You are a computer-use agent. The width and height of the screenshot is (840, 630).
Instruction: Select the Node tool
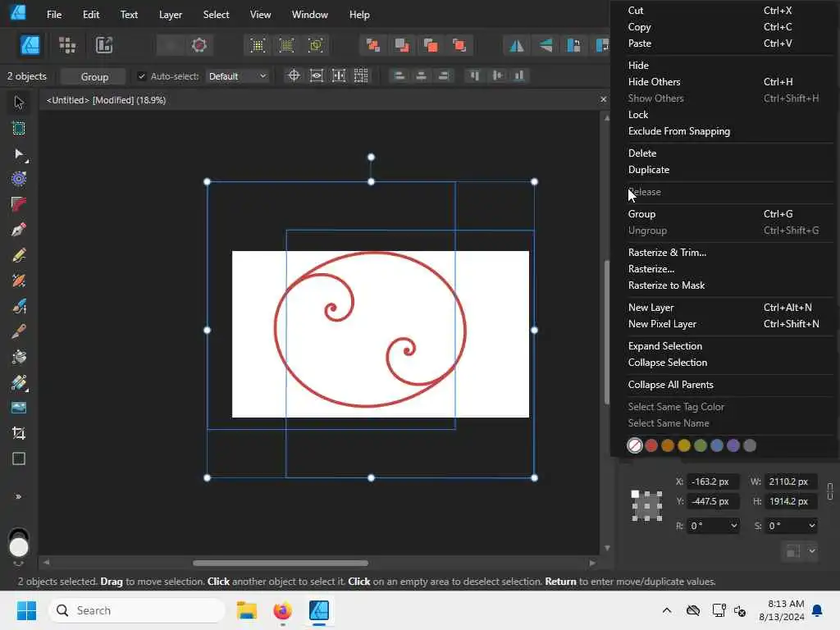[19, 154]
